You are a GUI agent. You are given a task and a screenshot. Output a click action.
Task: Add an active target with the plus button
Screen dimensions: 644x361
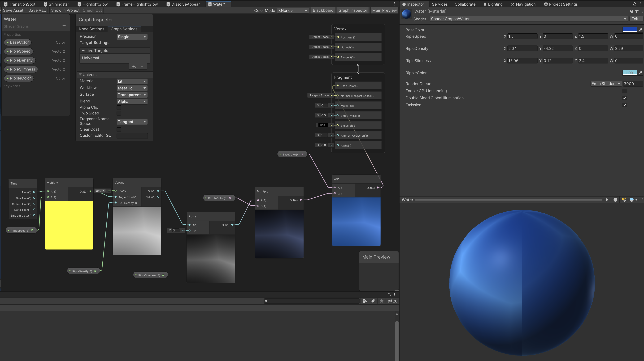[134, 66]
